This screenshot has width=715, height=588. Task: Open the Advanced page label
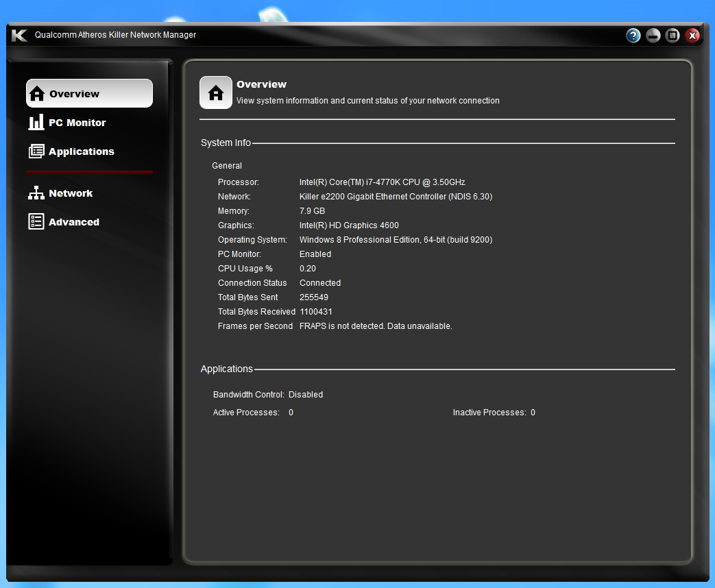(x=74, y=222)
